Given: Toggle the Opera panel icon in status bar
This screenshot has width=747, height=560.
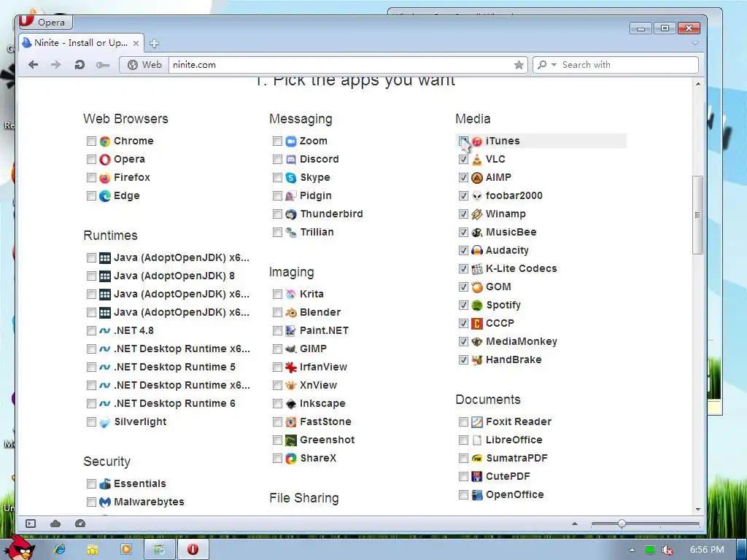Looking at the screenshot, I should click(x=31, y=524).
